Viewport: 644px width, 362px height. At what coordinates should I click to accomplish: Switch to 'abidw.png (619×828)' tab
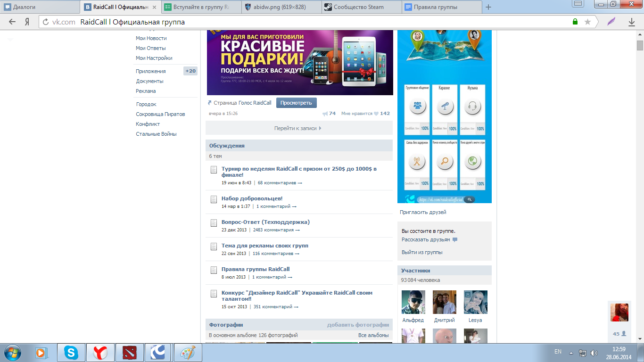(281, 7)
